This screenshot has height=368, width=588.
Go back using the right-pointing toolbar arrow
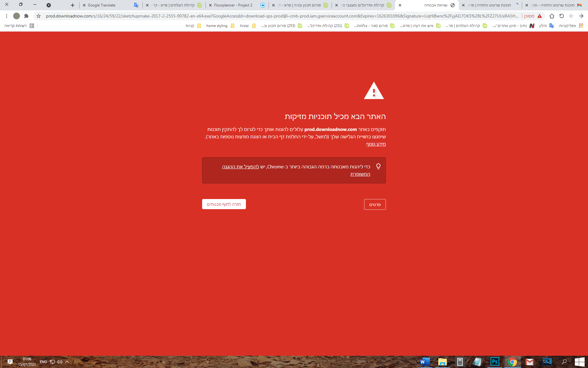click(581, 16)
